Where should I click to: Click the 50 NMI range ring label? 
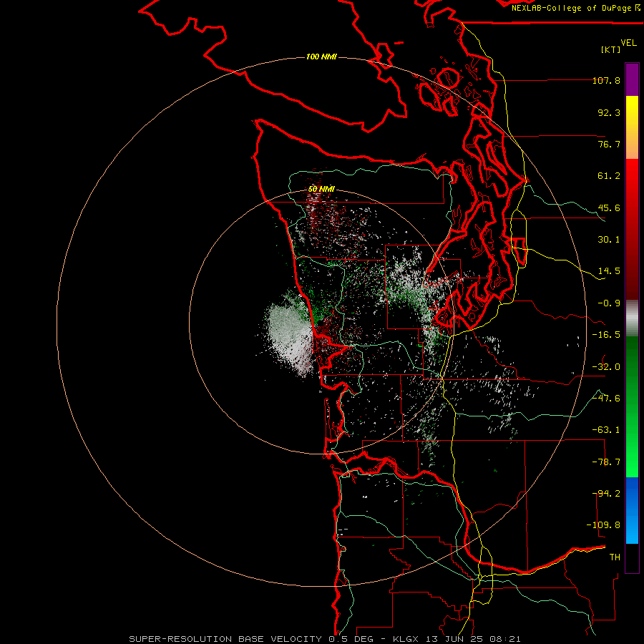click(x=321, y=189)
